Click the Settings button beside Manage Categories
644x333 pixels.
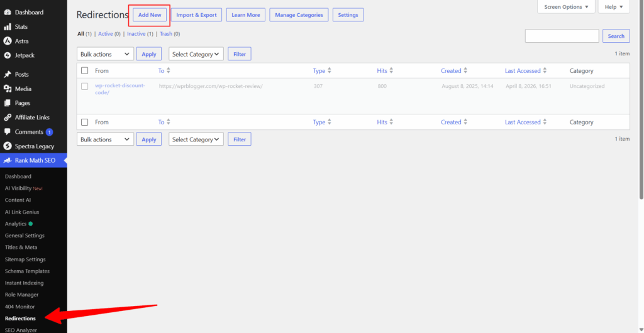348,14
